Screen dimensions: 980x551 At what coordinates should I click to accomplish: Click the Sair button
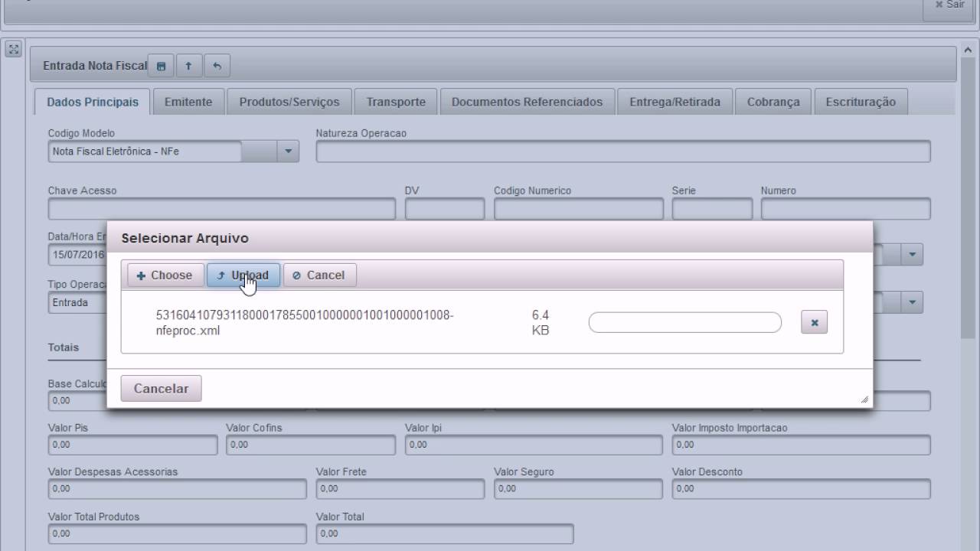tap(950, 5)
